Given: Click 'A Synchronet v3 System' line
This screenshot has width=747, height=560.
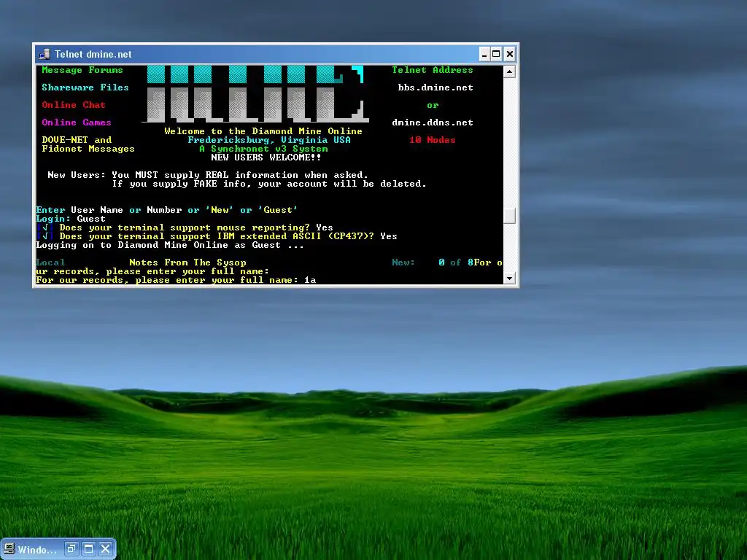Looking at the screenshot, I should click(263, 149).
